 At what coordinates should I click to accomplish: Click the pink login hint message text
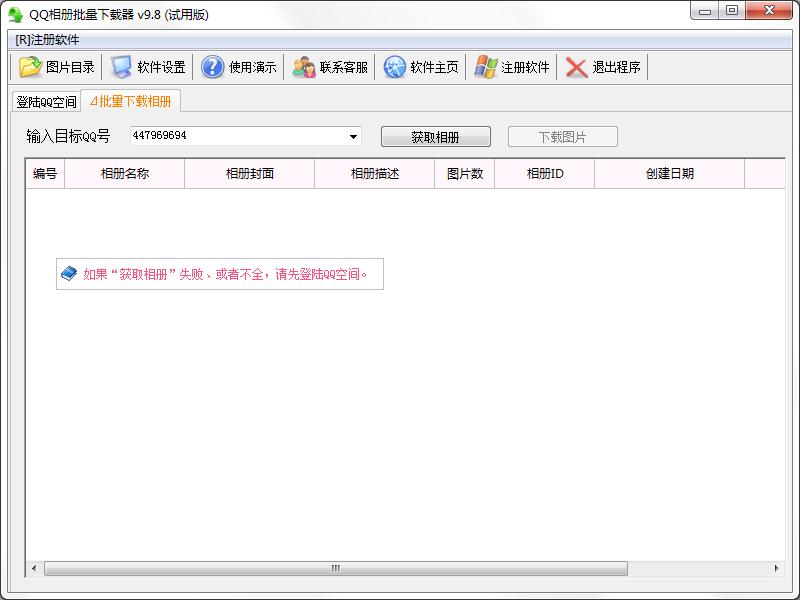pos(225,274)
